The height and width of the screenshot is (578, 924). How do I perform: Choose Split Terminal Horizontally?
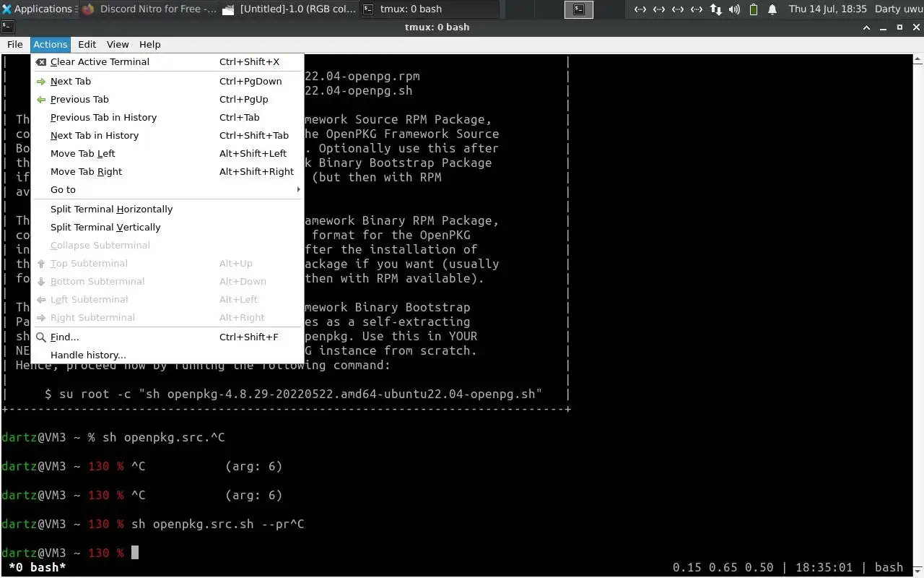pos(167,210)
